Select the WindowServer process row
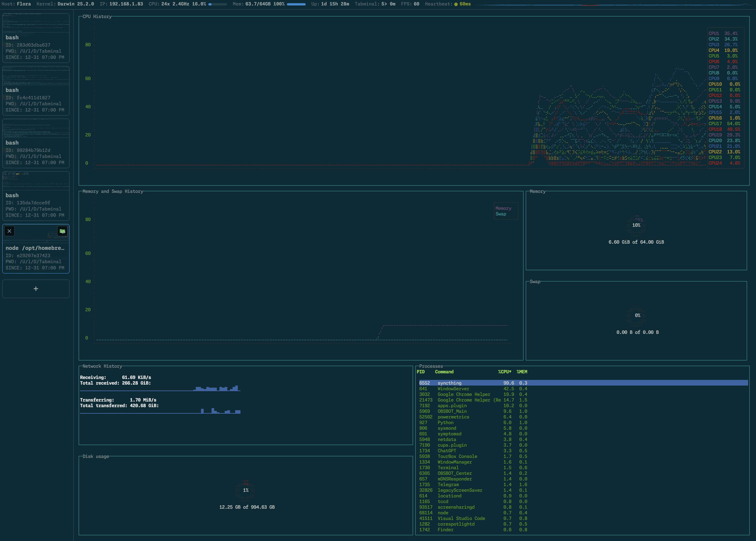 click(453, 389)
